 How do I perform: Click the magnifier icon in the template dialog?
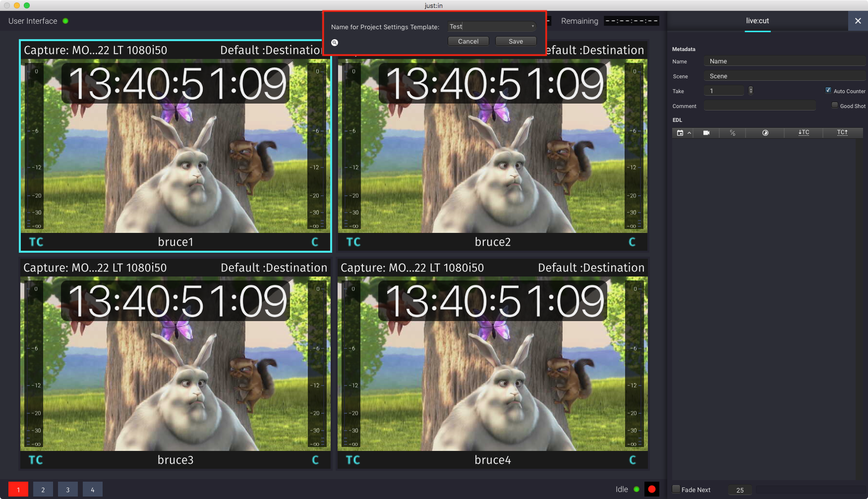[335, 43]
